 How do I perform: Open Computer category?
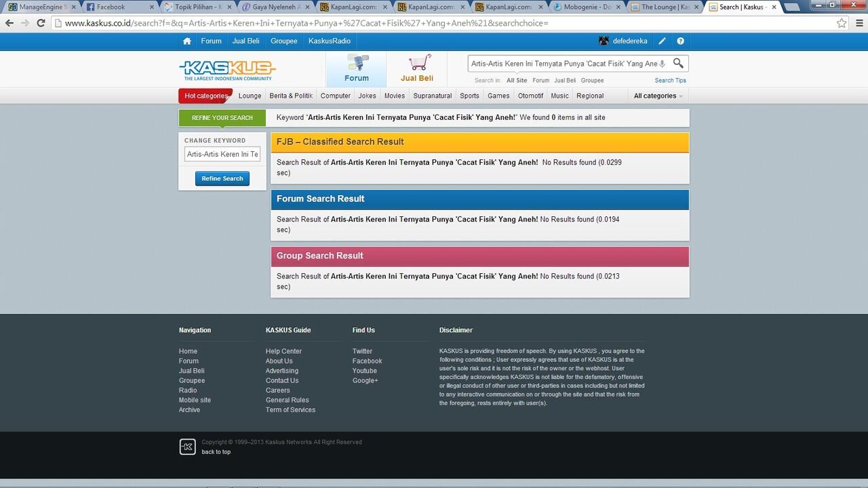[x=336, y=96]
